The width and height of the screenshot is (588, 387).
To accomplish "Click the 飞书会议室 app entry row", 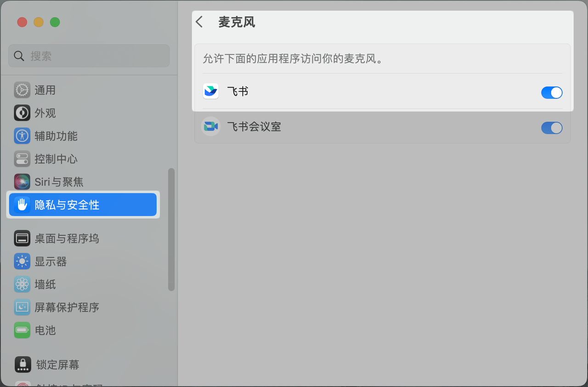I will click(322, 127).
